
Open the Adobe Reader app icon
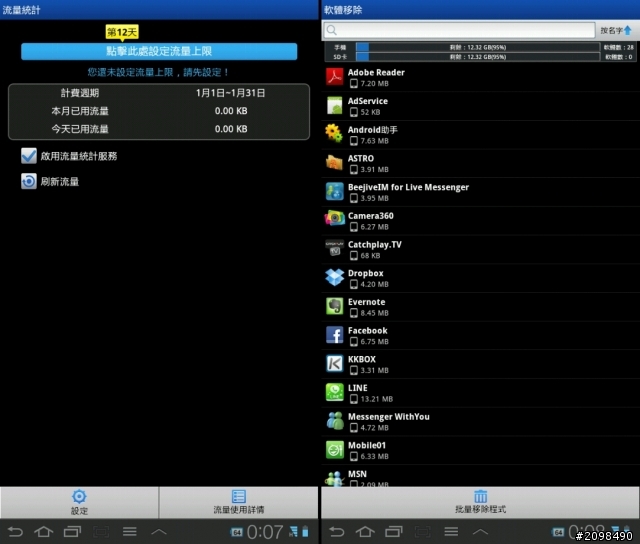(x=335, y=77)
